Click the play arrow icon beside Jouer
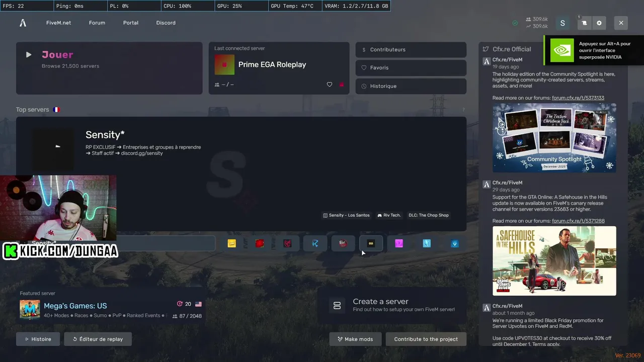The height and width of the screenshot is (362, 644). click(29, 55)
